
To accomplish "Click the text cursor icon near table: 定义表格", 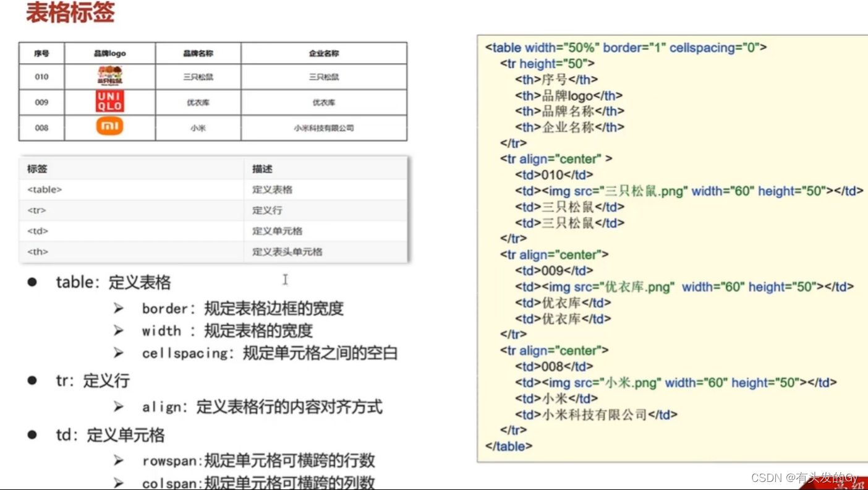I will 285,280.
